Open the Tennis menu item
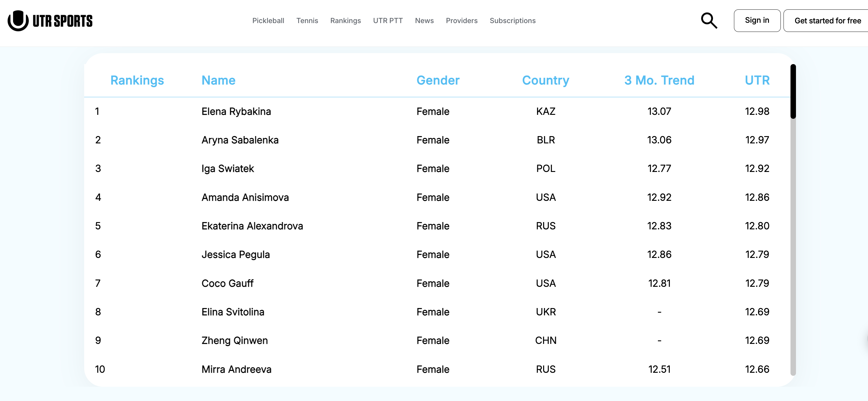868x401 pixels. click(307, 21)
